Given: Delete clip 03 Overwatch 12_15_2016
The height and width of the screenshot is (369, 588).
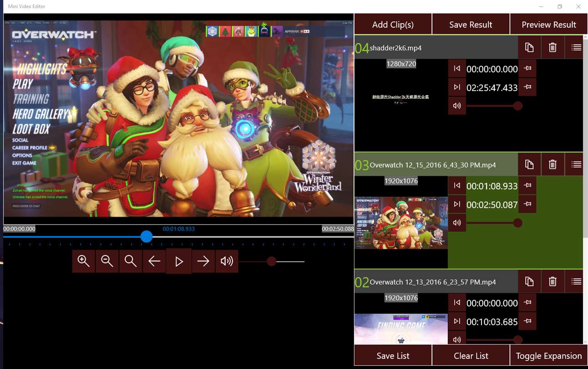Looking at the screenshot, I should point(553,164).
